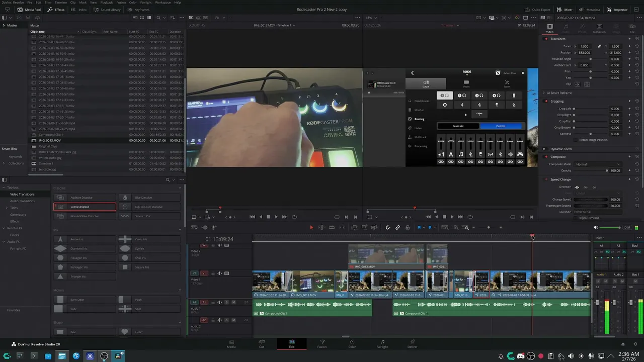The width and height of the screenshot is (644, 362).
Task: Toggle the position lock padlock in timeline toolbar
Action: (408, 228)
